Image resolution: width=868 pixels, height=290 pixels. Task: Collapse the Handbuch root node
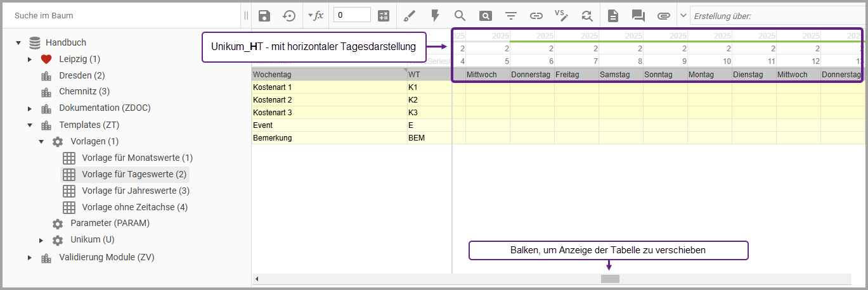(x=18, y=43)
